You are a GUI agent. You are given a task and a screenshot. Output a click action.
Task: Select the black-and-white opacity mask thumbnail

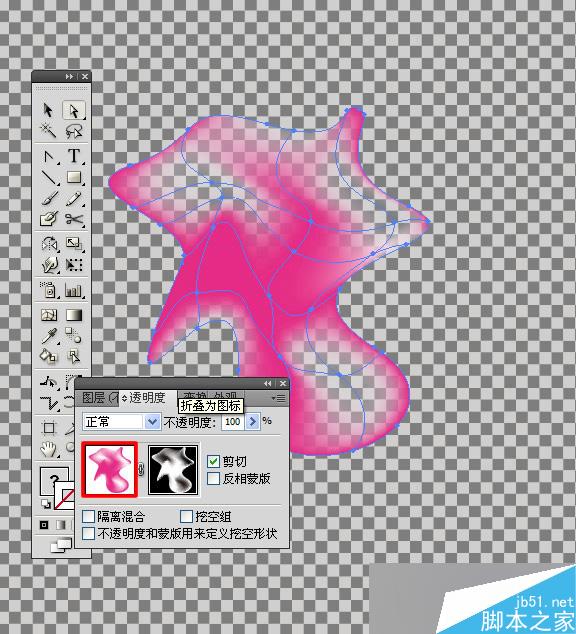pyautogui.click(x=173, y=469)
